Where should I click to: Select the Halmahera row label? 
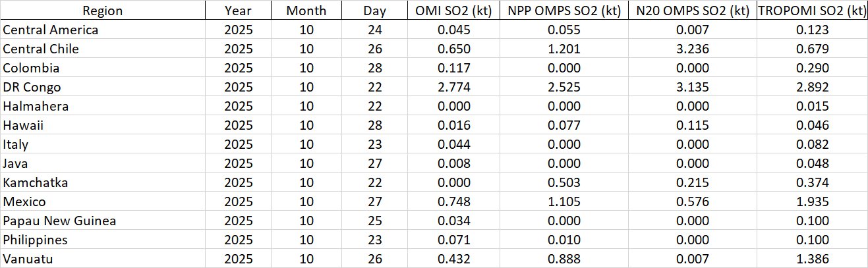coord(36,106)
